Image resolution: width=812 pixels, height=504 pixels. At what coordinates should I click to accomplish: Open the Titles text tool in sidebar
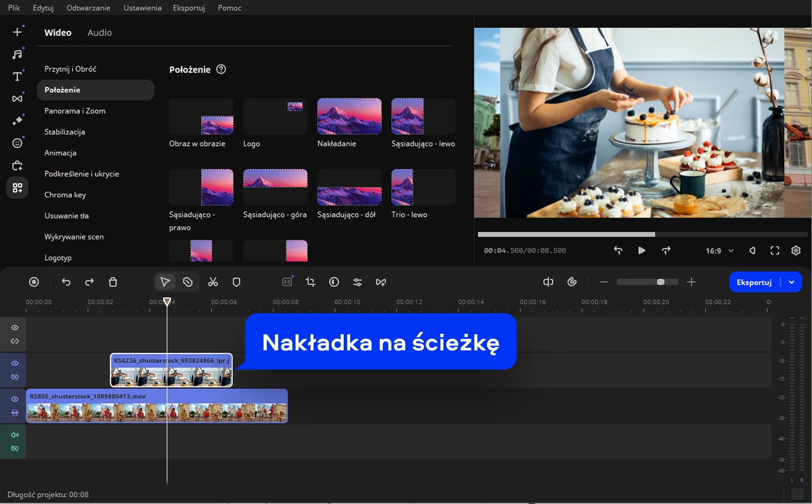tap(17, 76)
